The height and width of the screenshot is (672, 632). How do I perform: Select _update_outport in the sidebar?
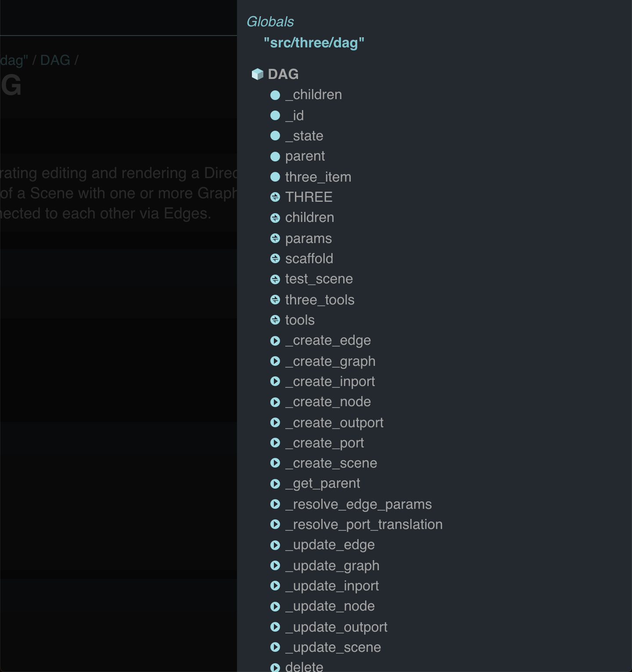pos(336,627)
